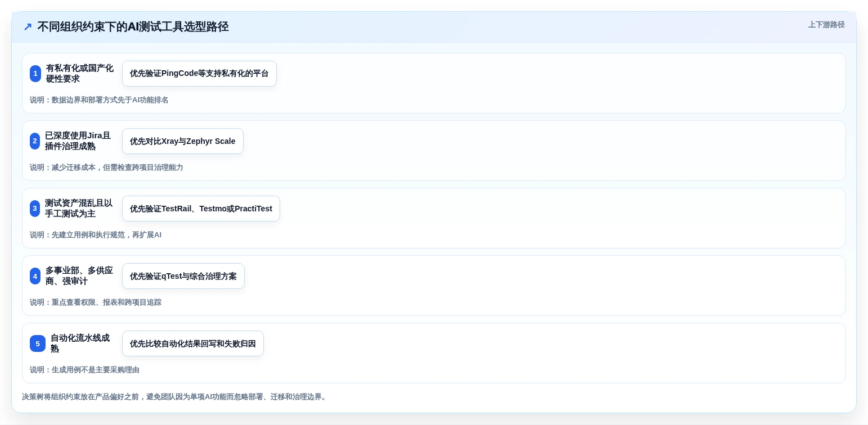Click condition text 测试资产混乱且以手工测试为主
The height and width of the screenshot is (425, 868).
click(79, 209)
